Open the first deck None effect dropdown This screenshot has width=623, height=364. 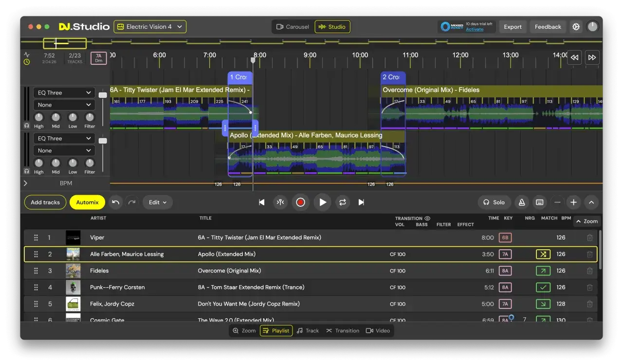[x=64, y=105]
